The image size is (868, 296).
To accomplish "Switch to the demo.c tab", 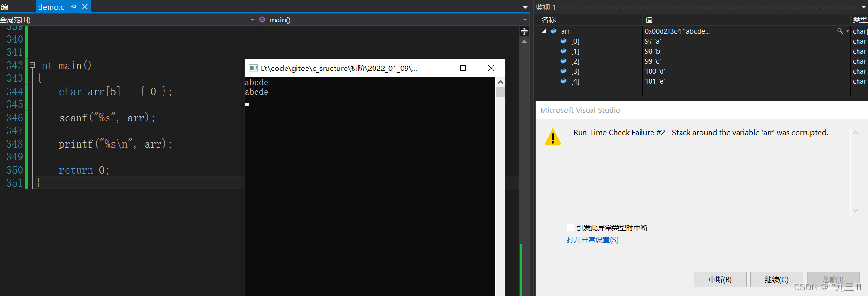I will click(51, 7).
